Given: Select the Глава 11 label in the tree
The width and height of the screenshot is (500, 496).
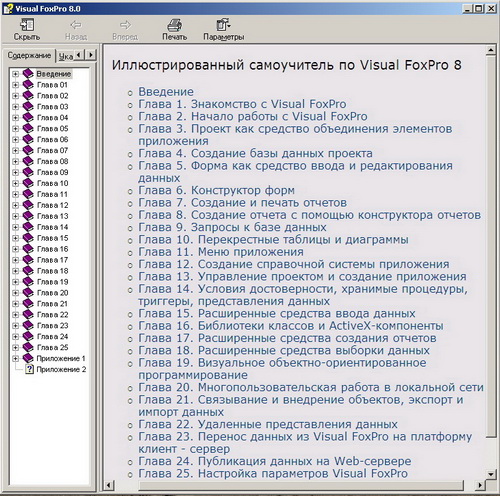Looking at the screenshot, I should (52, 194).
